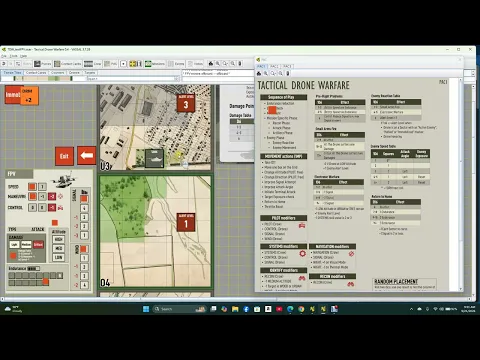Click the orange marker atop SIGNAL track

(84, 199)
